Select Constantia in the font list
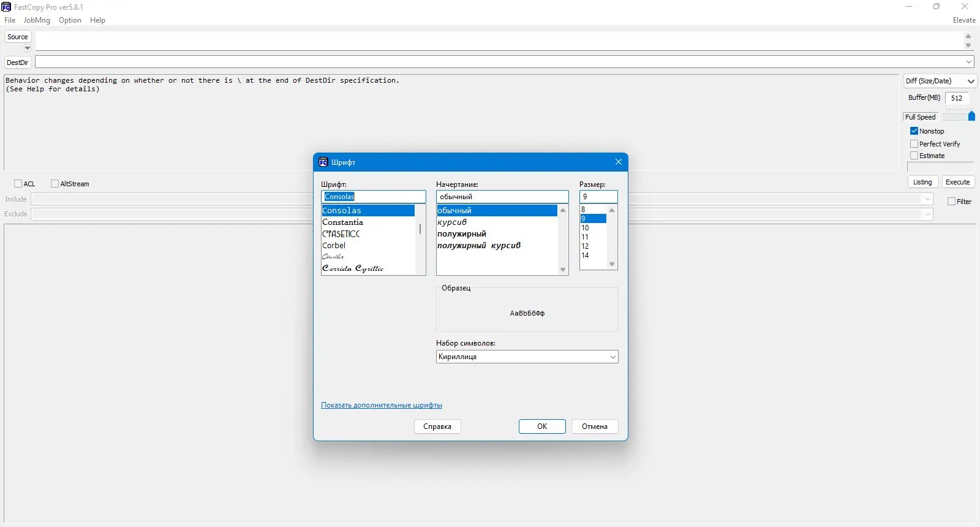The height and width of the screenshot is (527, 980). tap(368, 222)
